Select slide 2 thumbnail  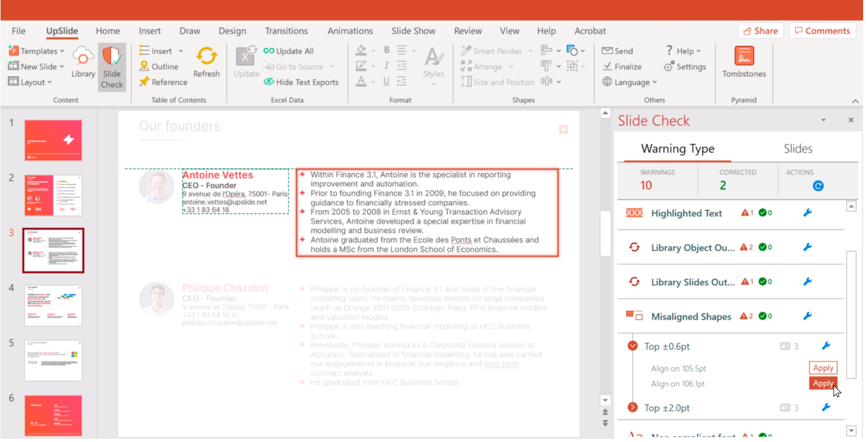[53, 195]
